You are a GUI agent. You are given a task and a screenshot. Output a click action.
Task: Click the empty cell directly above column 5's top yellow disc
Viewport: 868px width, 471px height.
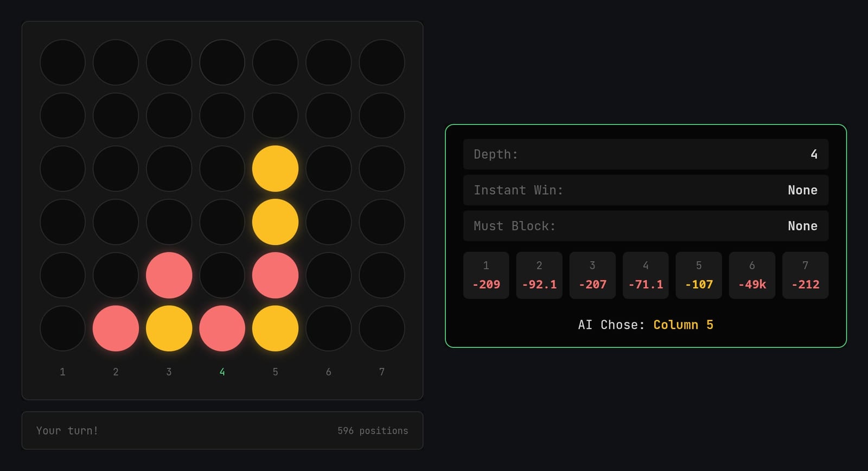[x=275, y=116]
